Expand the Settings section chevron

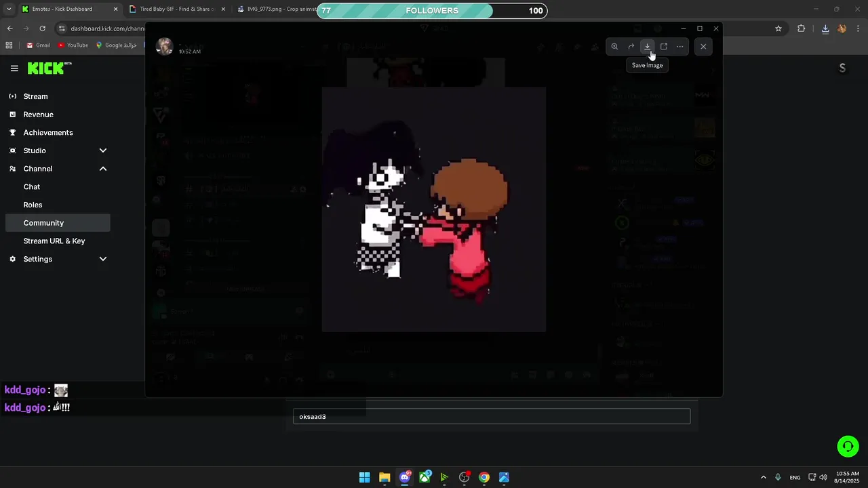103,259
